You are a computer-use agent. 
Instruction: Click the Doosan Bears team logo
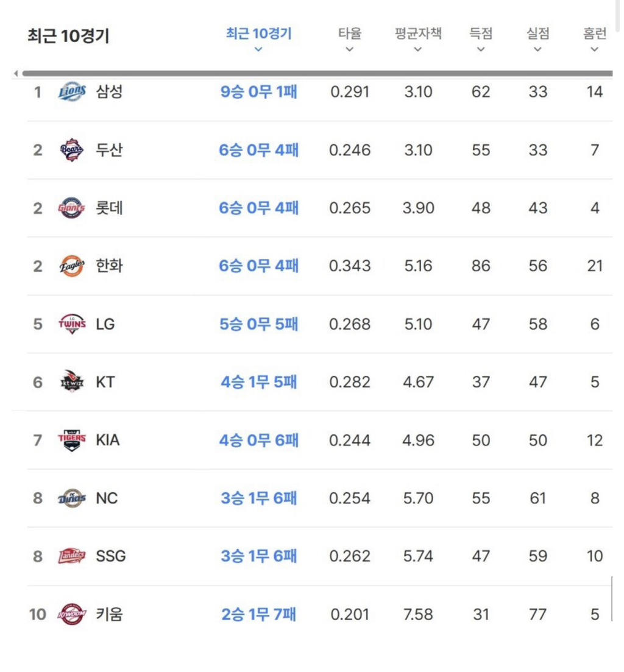[x=72, y=150]
